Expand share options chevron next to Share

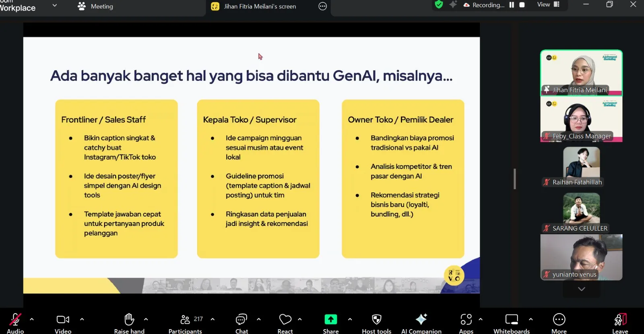pos(350,319)
